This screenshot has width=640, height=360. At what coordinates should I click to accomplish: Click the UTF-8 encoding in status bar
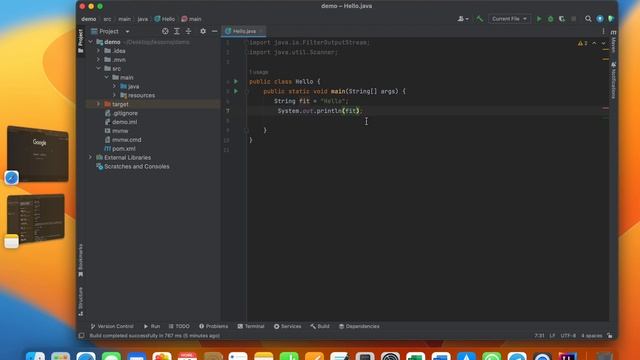(568, 336)
